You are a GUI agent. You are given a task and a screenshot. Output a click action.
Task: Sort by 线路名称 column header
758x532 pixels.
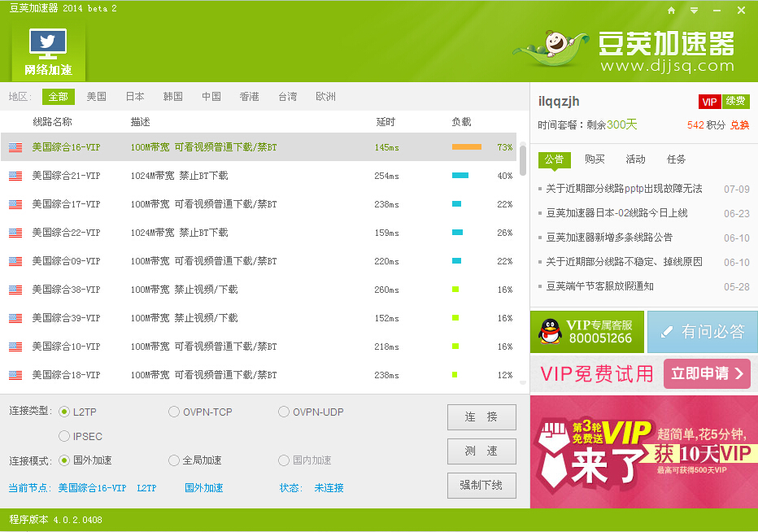click(x=52, y=122)
